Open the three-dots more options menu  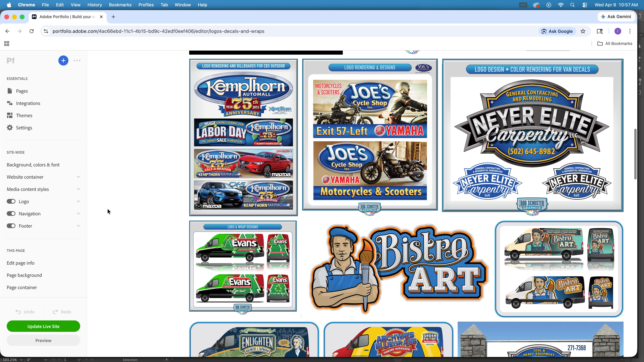pos(77,61)
